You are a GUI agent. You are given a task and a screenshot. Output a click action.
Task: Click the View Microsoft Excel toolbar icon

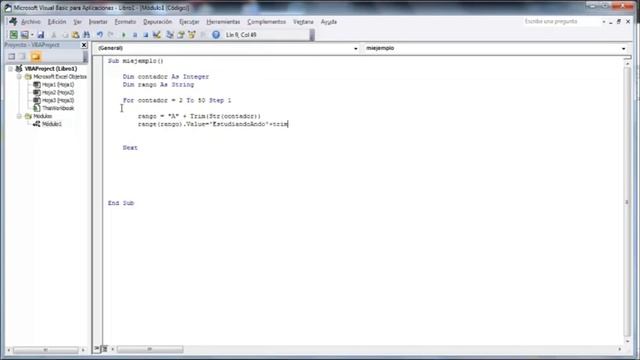(x=14, y=35)
